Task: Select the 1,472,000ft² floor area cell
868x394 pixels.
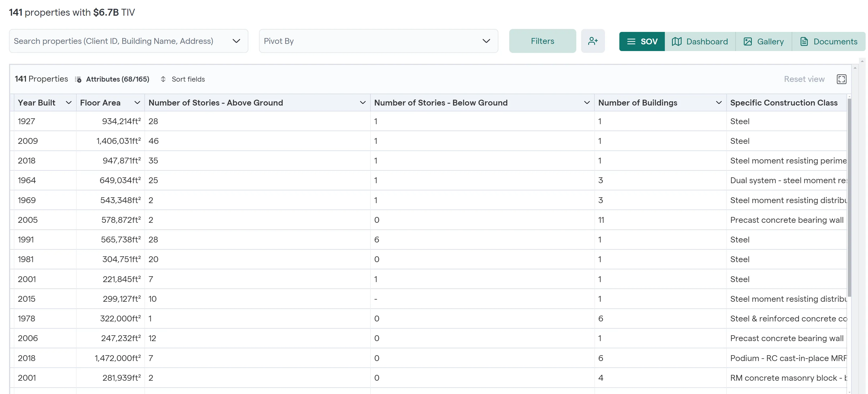Action: tap(111, 358)
